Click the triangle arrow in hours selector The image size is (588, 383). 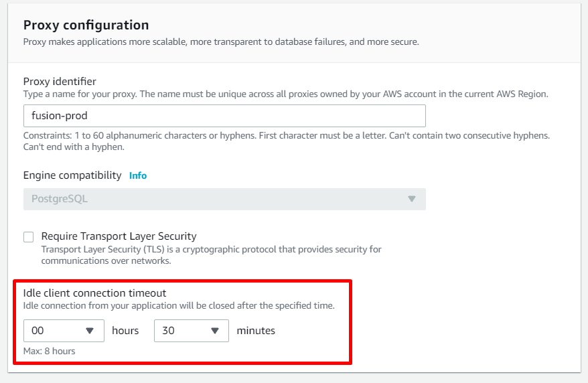click(x=89, y=331)
